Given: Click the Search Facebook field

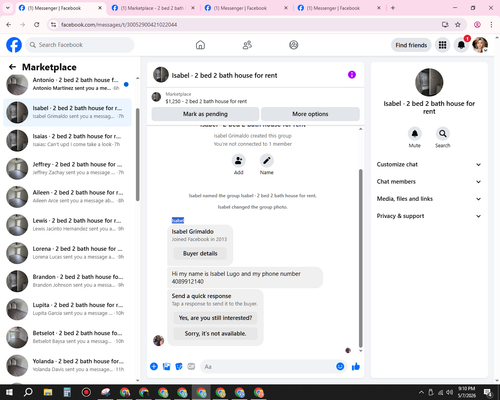Looking at the screenshot, I should [x=80, y=45].
